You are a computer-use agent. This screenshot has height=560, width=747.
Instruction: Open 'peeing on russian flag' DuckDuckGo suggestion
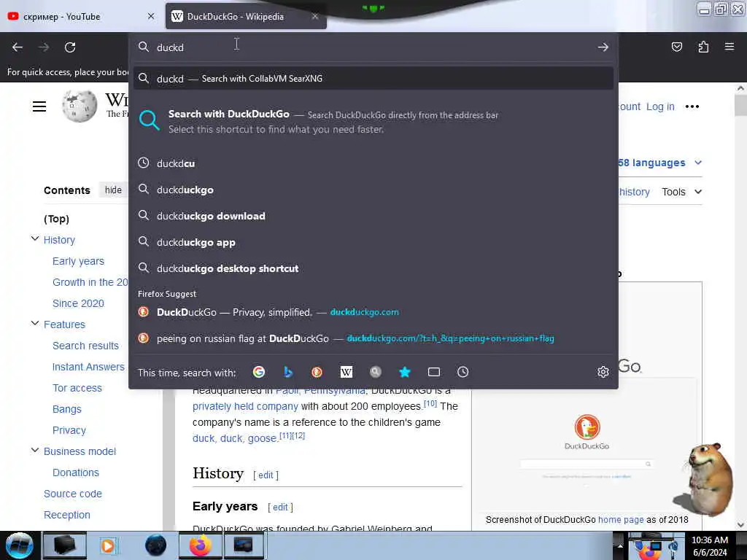point(373,338)
